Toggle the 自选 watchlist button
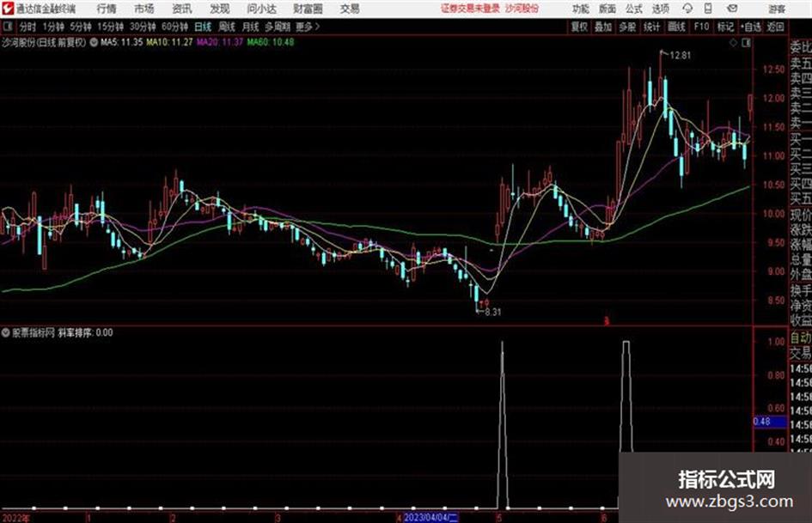 750,27
